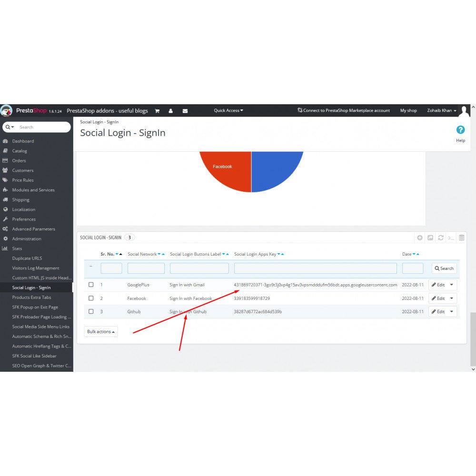This screenshot has height=476, width=476.
Task: Edit the Facebook entry
Action: 438,298
